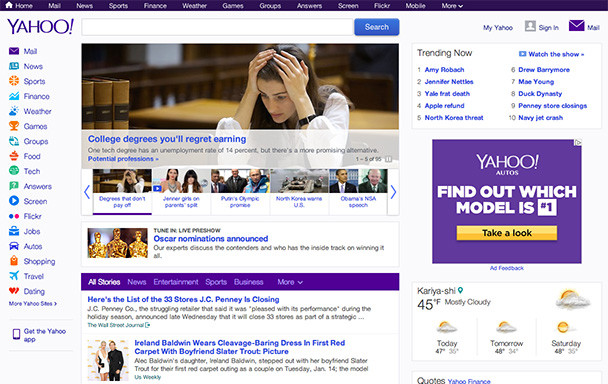This screenshot has width=608, height=384.
Task: Open Tomorrow's weather forecast
Action: click(x=506, y=337)
